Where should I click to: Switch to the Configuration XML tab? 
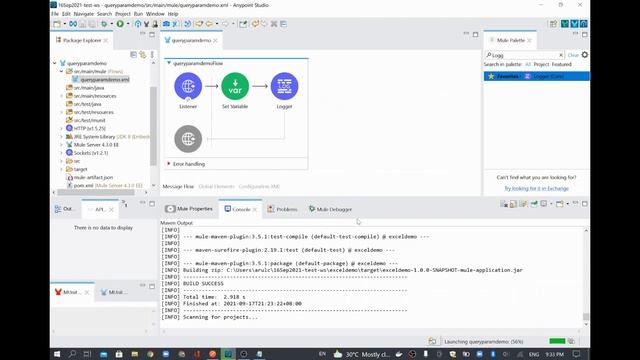[x=259, y=187]
